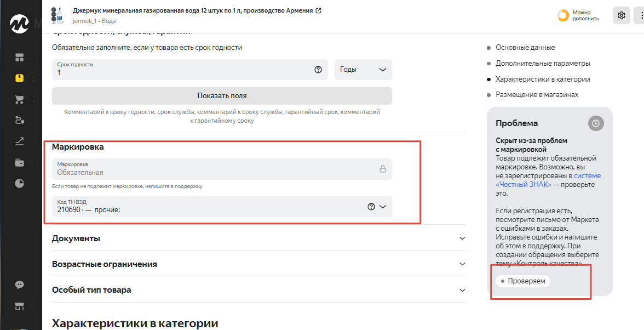Click the Характеристики в категории heading
Screen dimensions: 644x330
135,323
